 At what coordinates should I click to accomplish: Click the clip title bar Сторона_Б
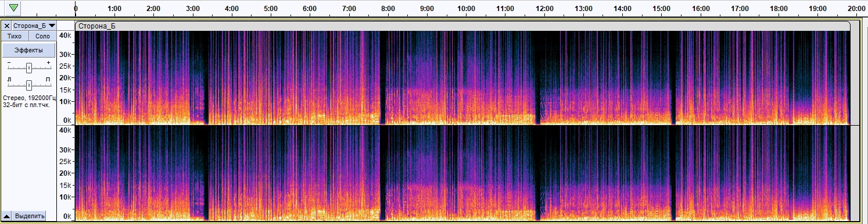[x=463, y=26]
